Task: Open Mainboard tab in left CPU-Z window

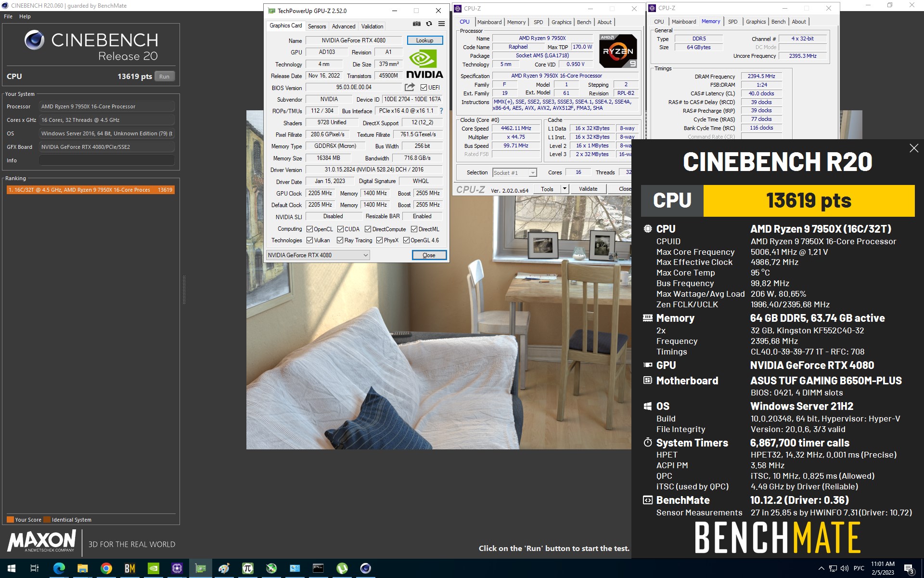Action: (x=489, y=22)
